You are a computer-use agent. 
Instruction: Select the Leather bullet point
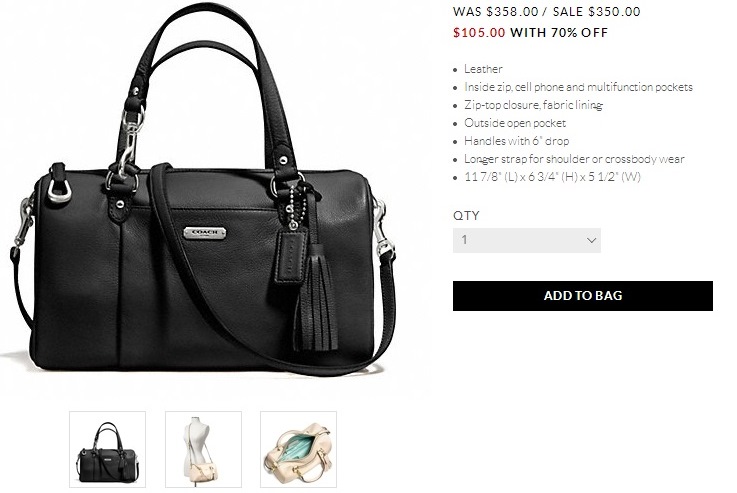(483, 69)
